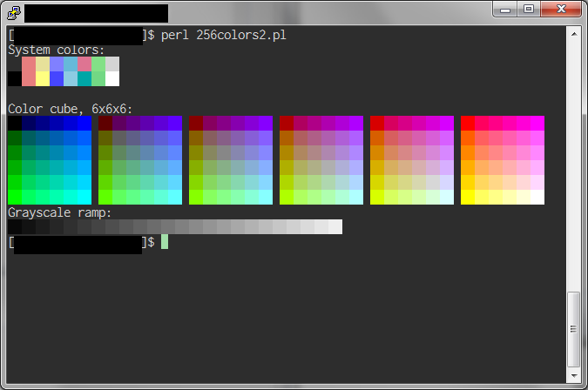Viewport: 588px width, 390px height.
Task: Click the magenta corner of last cube
Action: click(x=537, y=124)
